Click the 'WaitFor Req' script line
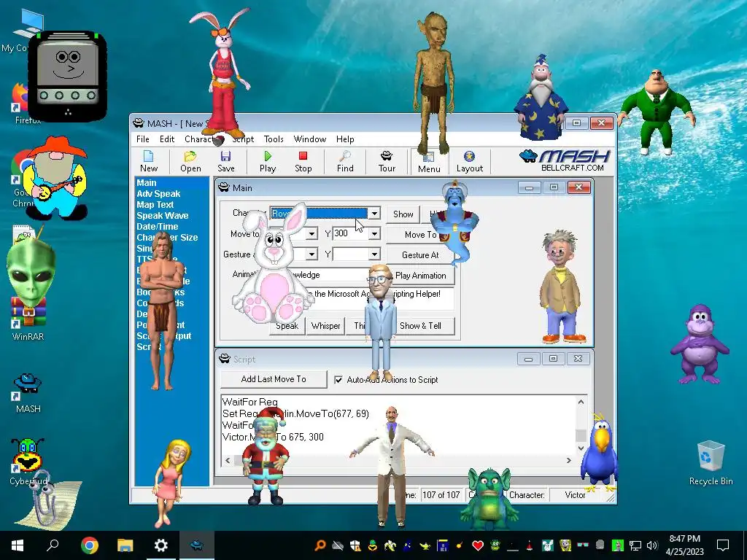 point(249,402)
